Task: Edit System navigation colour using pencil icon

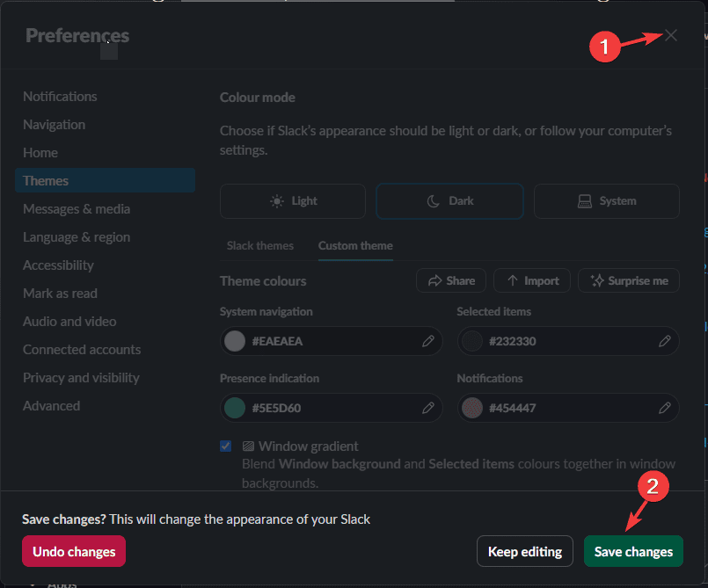Action: tap(428, 341)
